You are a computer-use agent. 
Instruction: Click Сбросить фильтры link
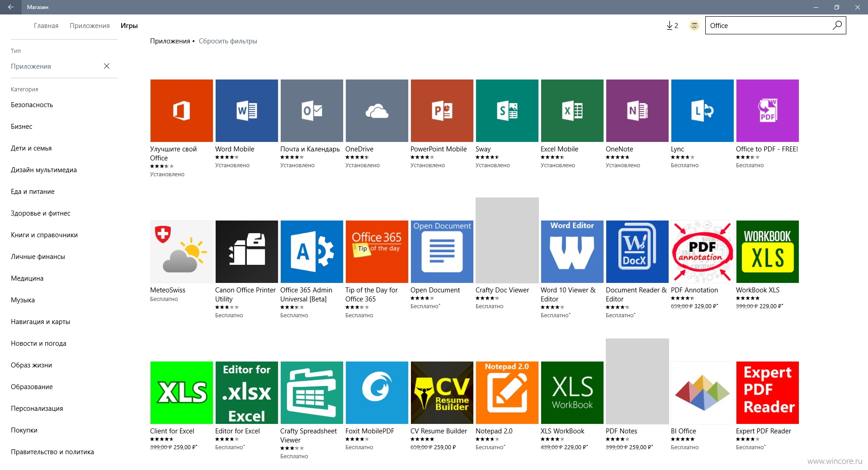pos(228,41)
